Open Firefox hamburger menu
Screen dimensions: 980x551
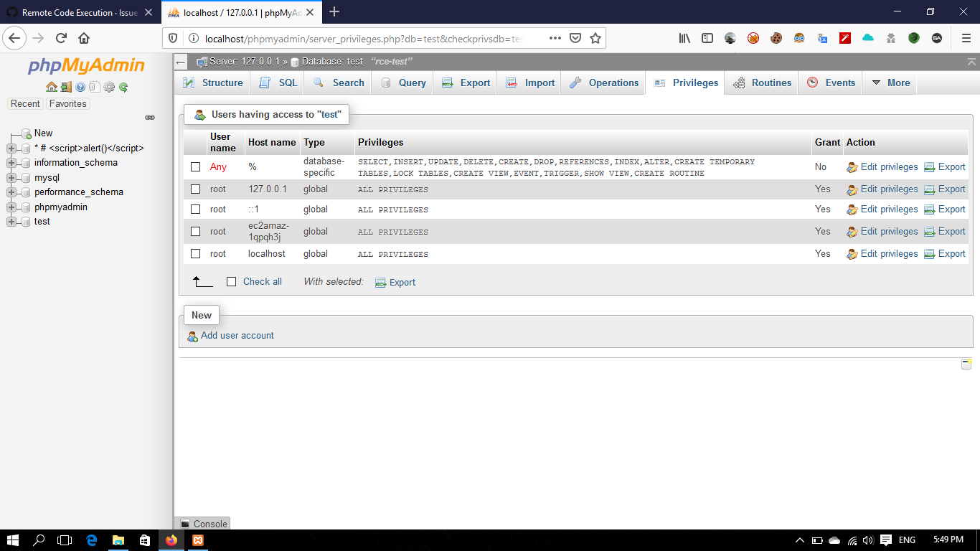click(966, 38)
